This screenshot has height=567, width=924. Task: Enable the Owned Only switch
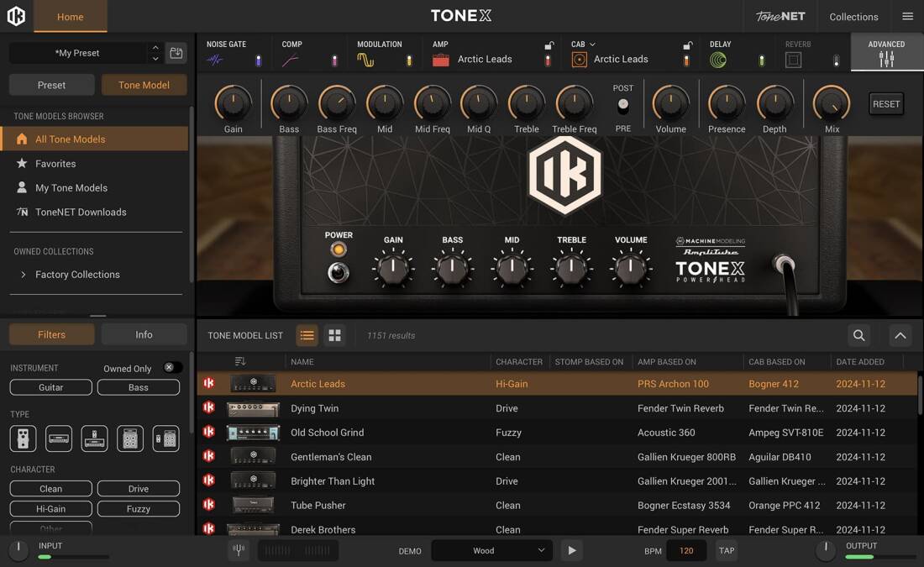[x=174, y=367]
